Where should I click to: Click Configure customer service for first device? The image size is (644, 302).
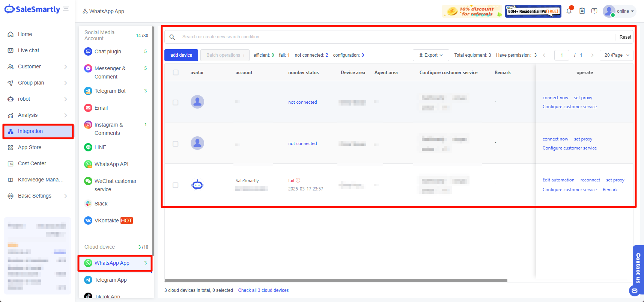(x=569, y=107)
